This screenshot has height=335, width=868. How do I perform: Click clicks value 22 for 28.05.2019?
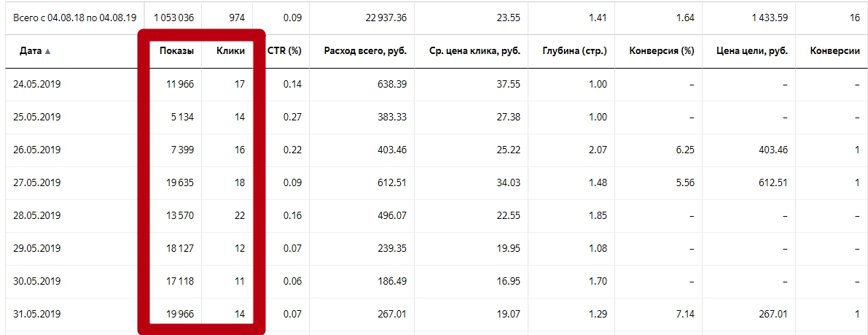coord(239,215)
